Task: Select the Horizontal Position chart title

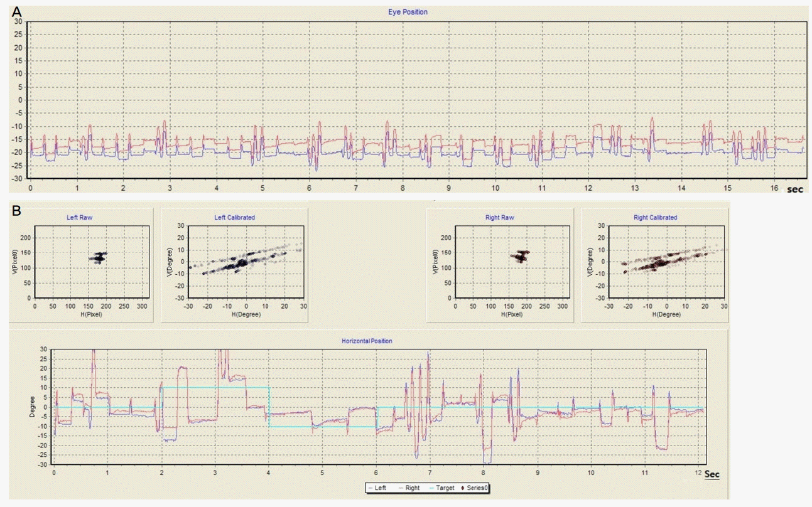Action: coord(367,341)
